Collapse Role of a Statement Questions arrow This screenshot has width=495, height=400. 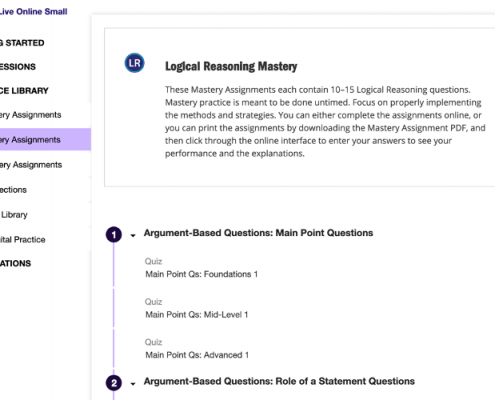click(133, 384)
